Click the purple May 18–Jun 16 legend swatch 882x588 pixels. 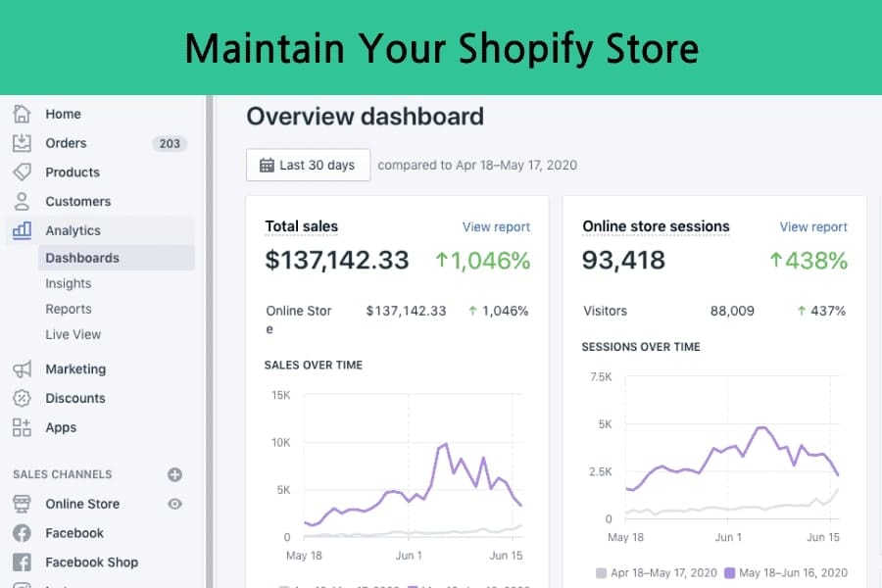(729, 572)
